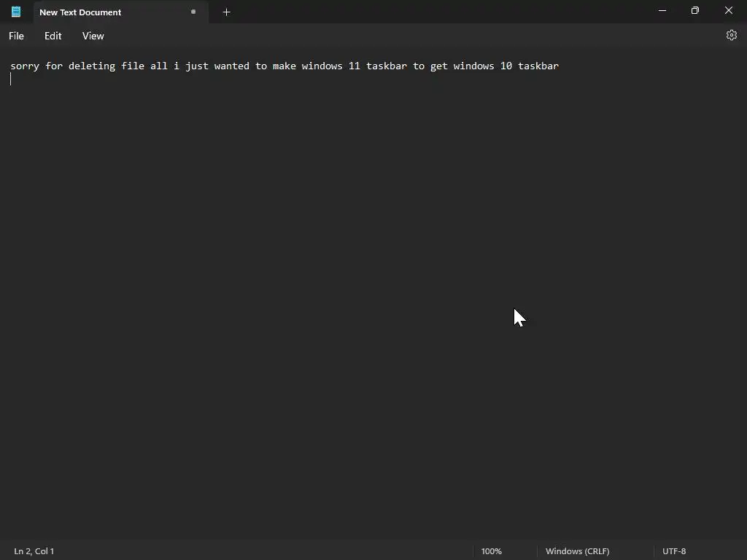Image resolution: width=747 pixels, height=560 pixels.
Task: Select the New Text Document tab
Action: pyautogui.click(x=121, y=12)
